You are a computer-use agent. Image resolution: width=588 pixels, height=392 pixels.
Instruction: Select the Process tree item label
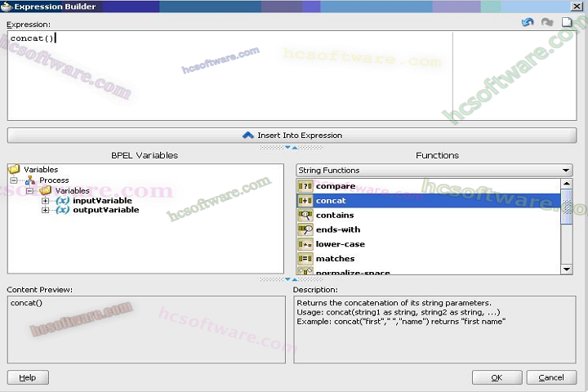55,180
